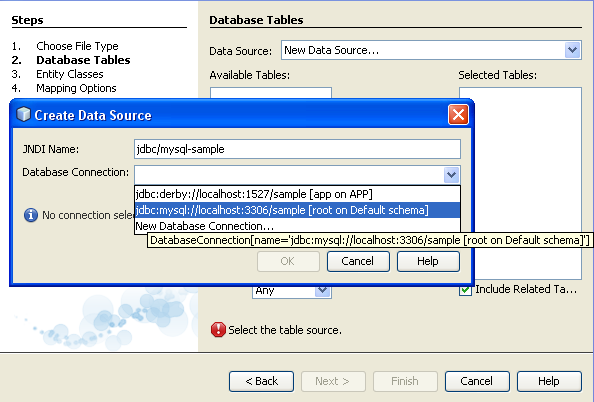
Task: Open wizard Help button at bottom
Action: (x=549, y=381)
